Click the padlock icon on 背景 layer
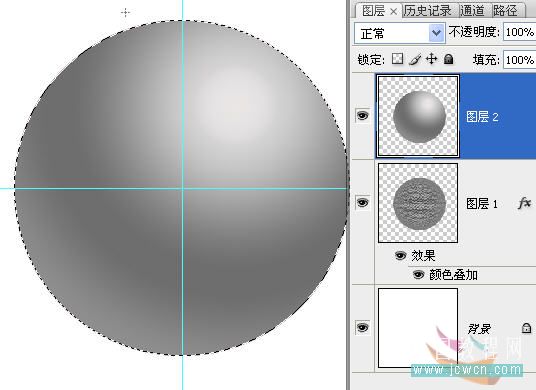The image size is (536, 390). point(526,328)
